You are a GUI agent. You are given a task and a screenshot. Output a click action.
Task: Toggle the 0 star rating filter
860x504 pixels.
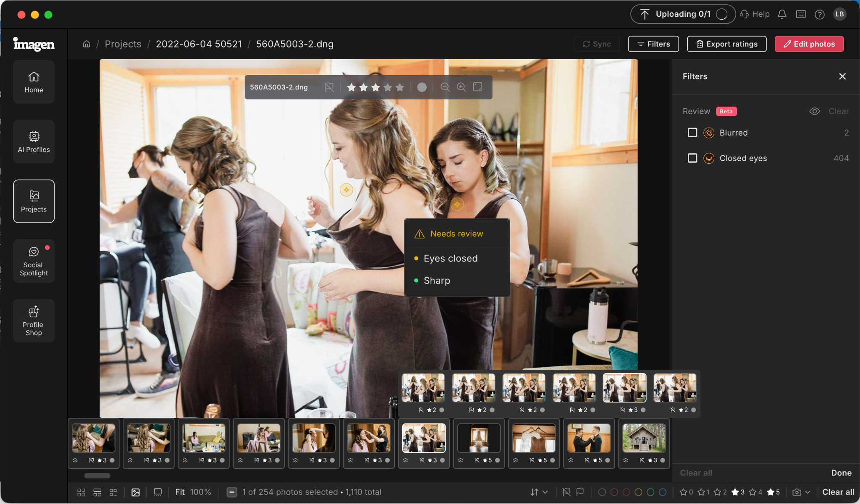tap(687, 492)
